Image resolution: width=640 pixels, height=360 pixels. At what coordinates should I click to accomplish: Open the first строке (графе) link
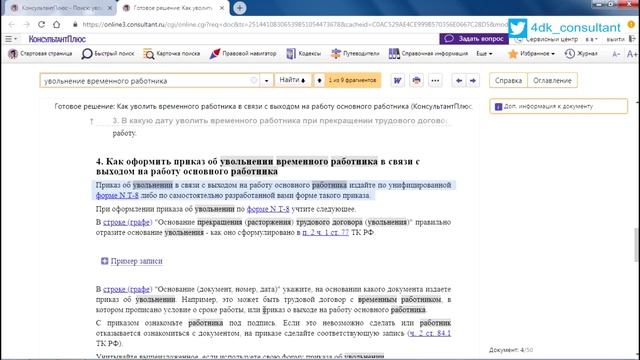127,222
